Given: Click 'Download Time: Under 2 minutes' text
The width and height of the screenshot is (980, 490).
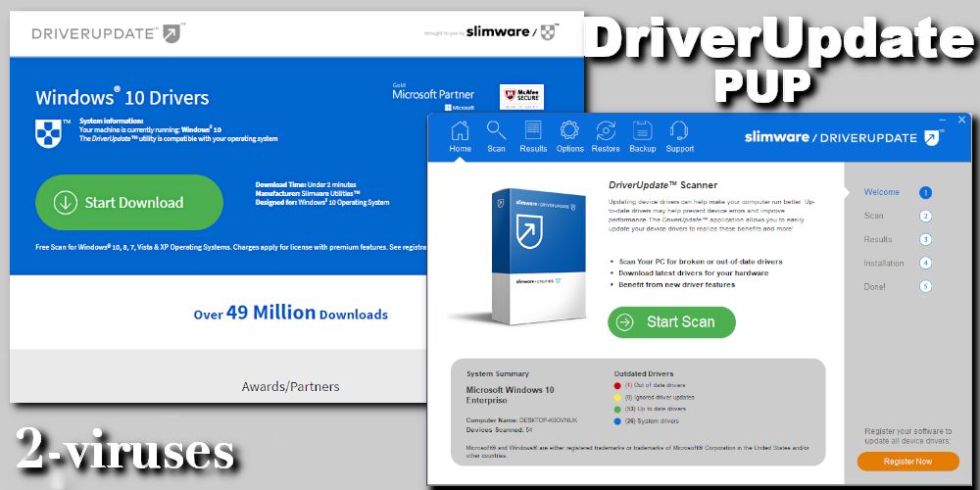Looking at the screenshot, I should (x=306, y=184).
